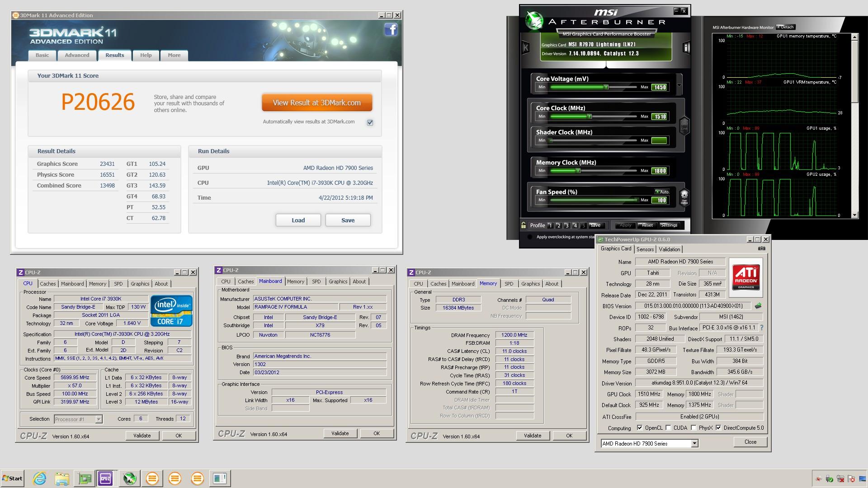Switch to CPU-Z via purple taskbar icon

(105, 478)
